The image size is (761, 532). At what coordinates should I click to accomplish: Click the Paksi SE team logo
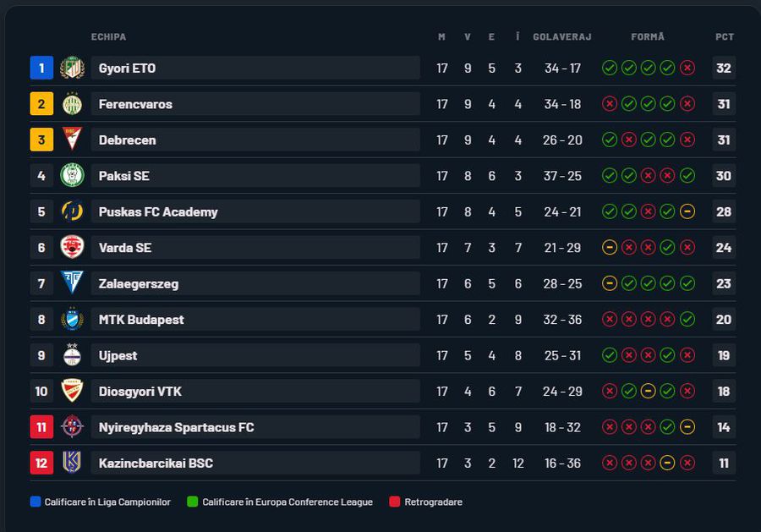tap(72, 176)
